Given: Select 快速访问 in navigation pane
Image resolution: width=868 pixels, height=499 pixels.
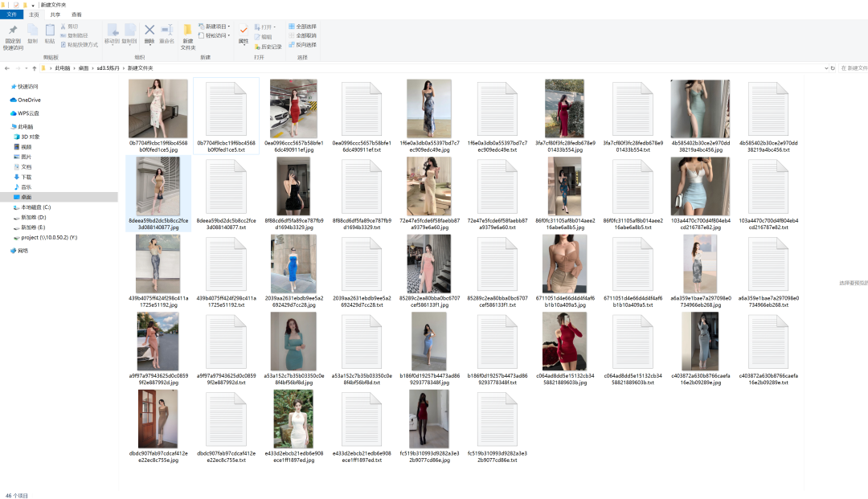Looking at the screenshot, I should pos(27,87).
